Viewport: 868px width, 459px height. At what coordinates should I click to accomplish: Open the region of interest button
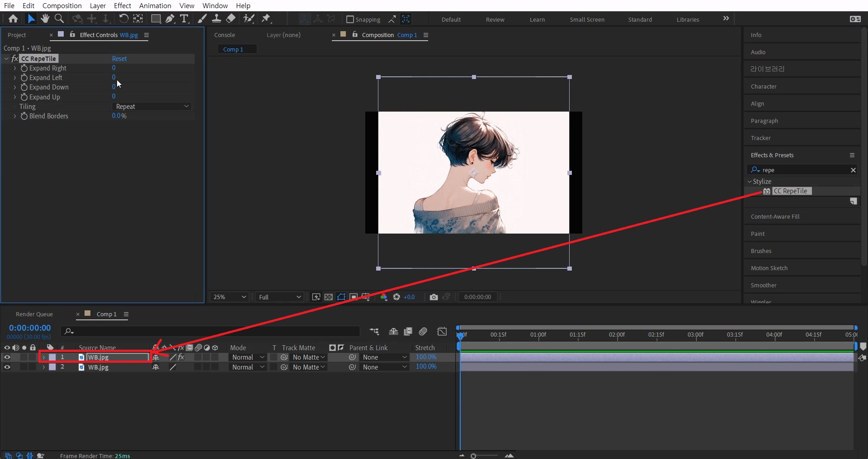(x=354, y=297)
